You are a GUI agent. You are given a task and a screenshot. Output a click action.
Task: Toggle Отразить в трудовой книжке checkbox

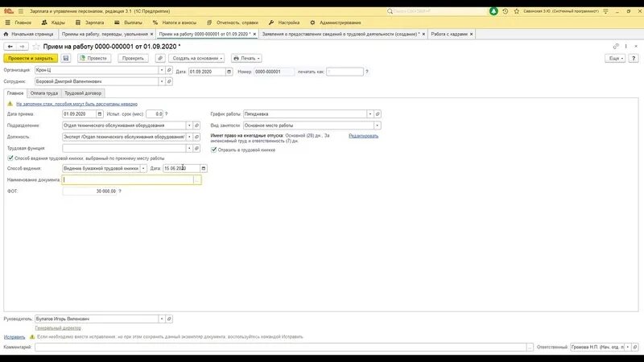pyautogui.click(x=213, y=150)
